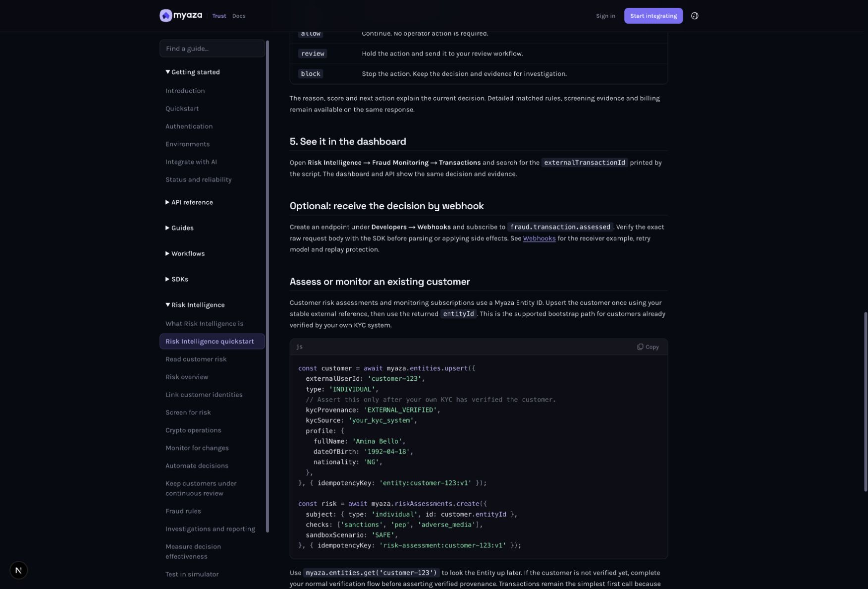This screenshot has width=868, height=589.
Task: Click the 'See it in the dashboard' heading
Action: tap(348, 142)
